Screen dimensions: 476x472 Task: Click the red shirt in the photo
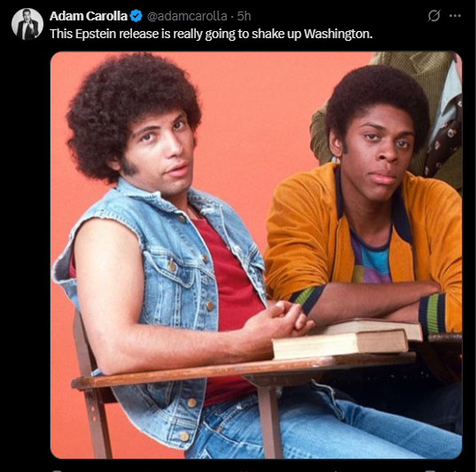234,288
